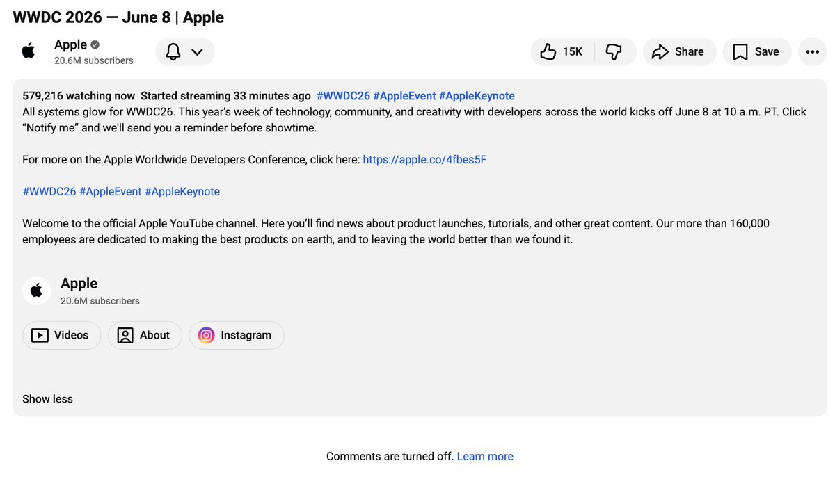Click #WWDC26 hashtag in the stats line

343,96
